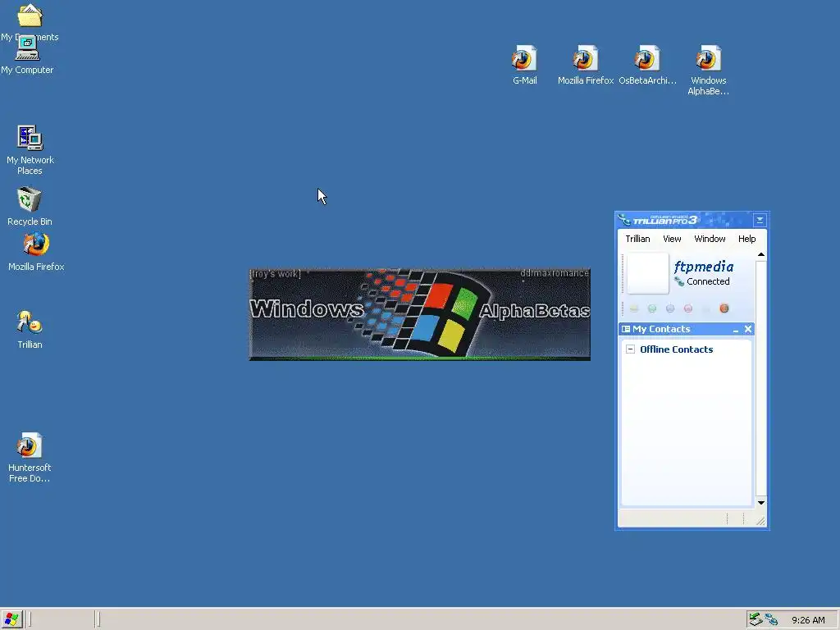Click the Connected status icon in Trillian
Screen dimensions: 840x630
click(679, 281)
